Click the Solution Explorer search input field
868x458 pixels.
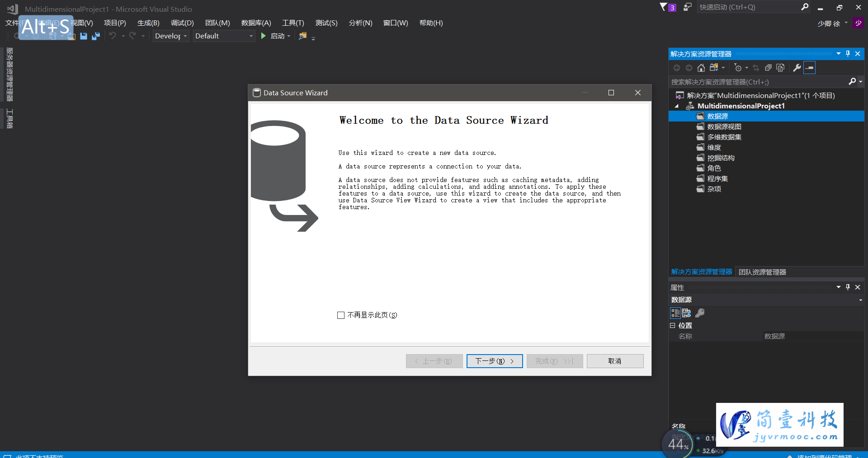click(x=758, y=82)
